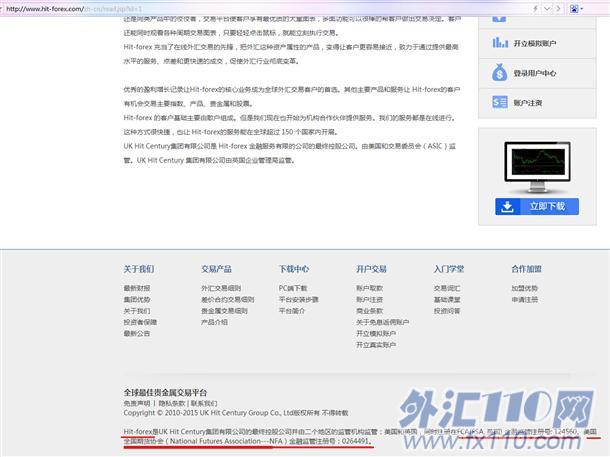
Task: Open the 差价合约交易细则 footer link
Action: 228,299
